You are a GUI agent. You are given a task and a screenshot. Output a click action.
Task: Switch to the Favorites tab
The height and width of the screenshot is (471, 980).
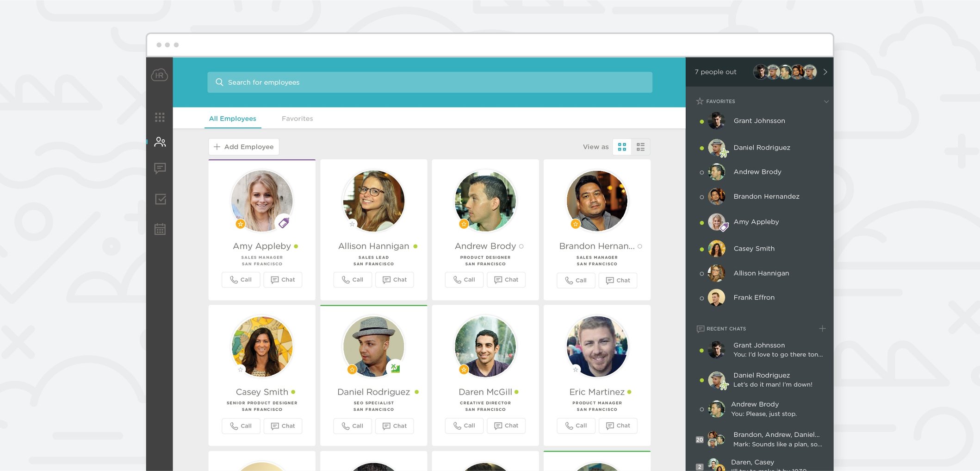297,119
